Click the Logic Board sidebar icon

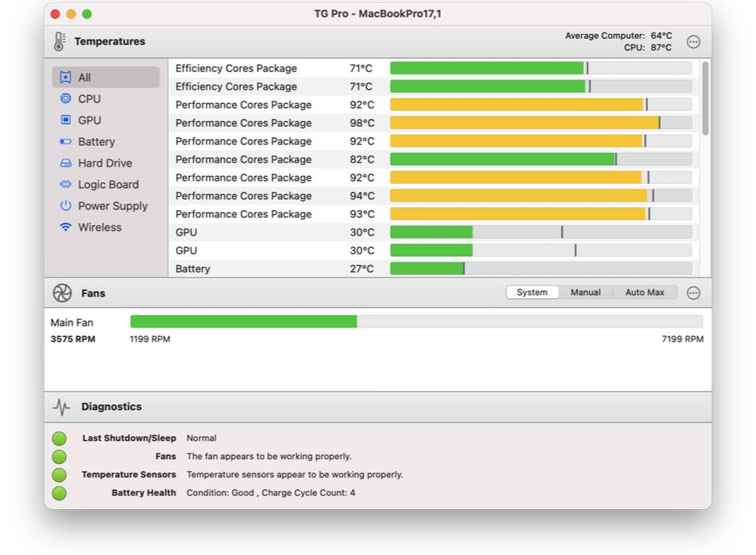tap(66, 184)
